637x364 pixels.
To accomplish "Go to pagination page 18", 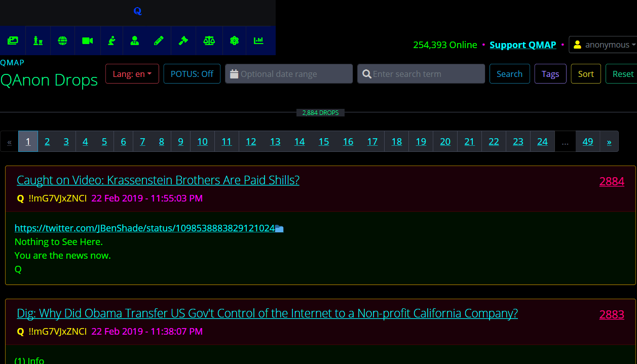I will click(397, 141).
